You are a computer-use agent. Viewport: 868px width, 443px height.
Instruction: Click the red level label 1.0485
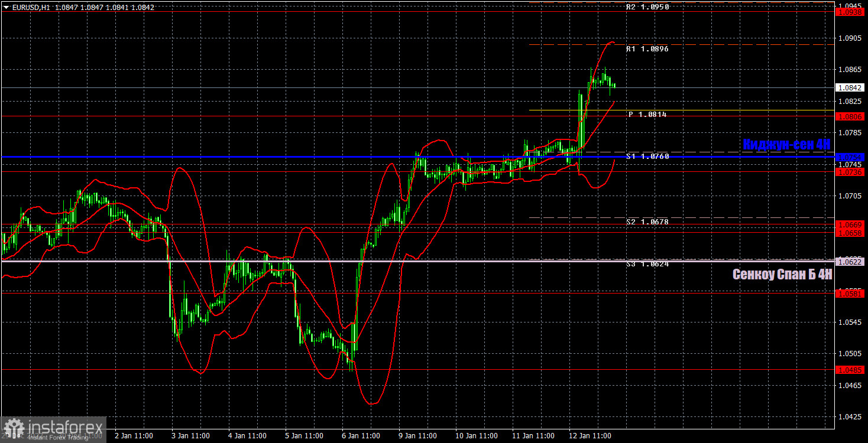pyautogui.click(x=850, y=369)
